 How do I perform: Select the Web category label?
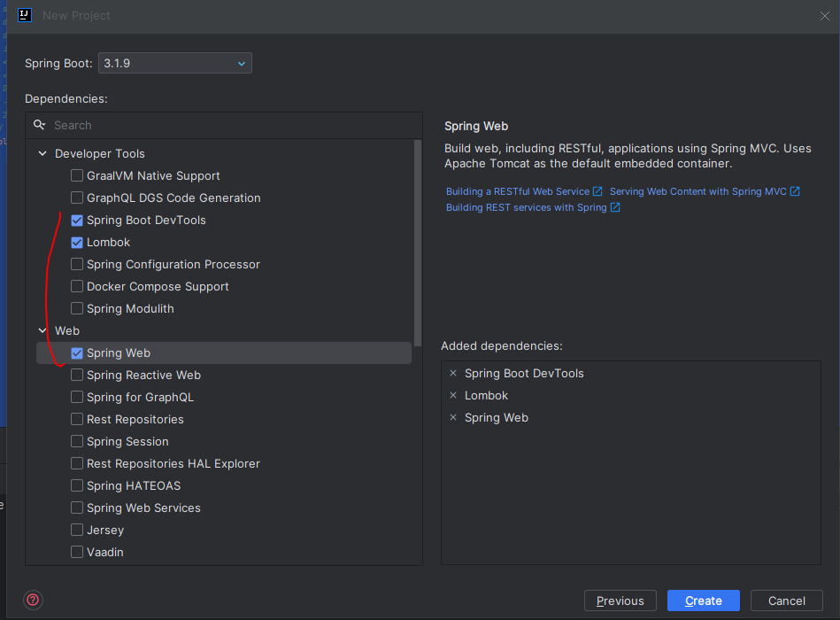(67, 330)
